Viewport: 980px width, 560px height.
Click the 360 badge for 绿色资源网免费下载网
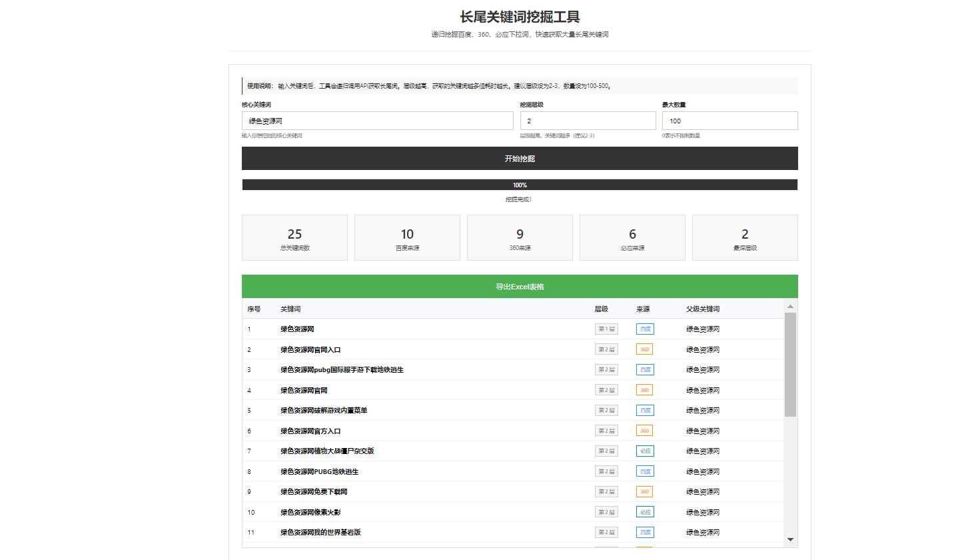pyautogui.click(x=644, y=491)
